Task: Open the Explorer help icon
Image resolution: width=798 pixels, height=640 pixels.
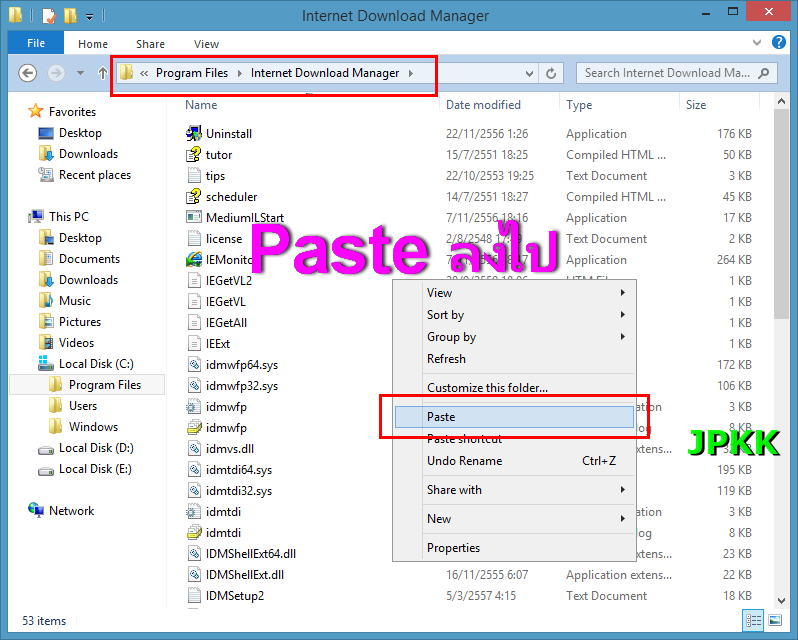Action: click(779, 42)
